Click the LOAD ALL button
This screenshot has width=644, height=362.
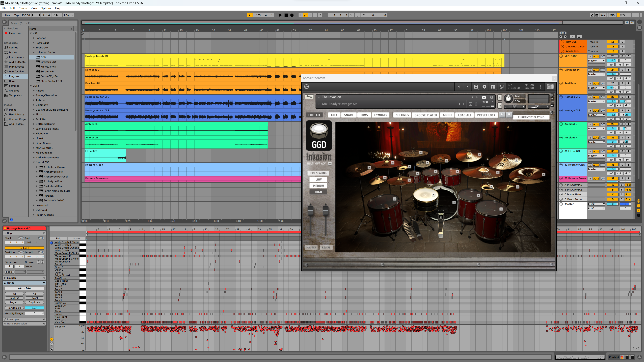465,115
